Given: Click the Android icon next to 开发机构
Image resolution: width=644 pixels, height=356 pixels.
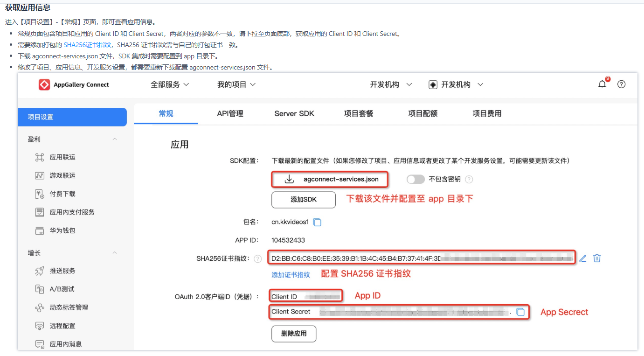Looking at the screenshot, I should 433,85.
